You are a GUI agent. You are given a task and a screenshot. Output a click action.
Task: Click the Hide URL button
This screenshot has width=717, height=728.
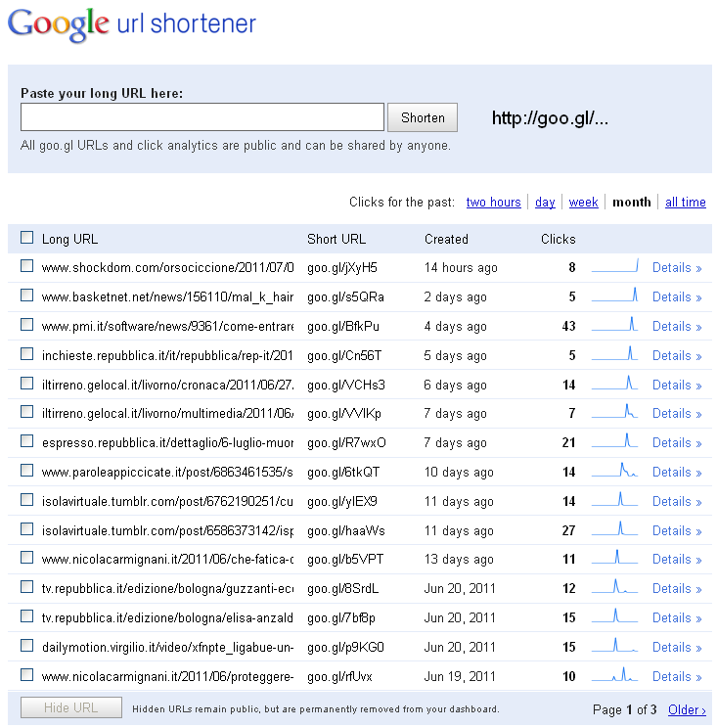point(71,707)
